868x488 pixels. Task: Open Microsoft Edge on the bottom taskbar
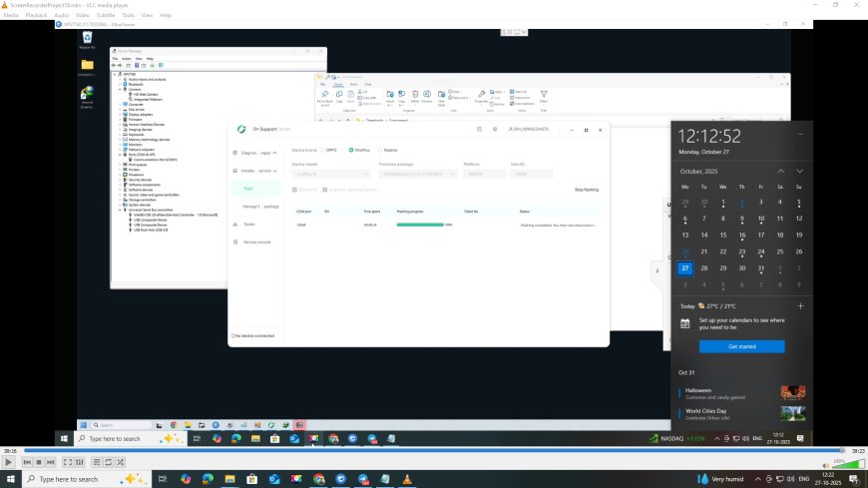tap(208, 479)
